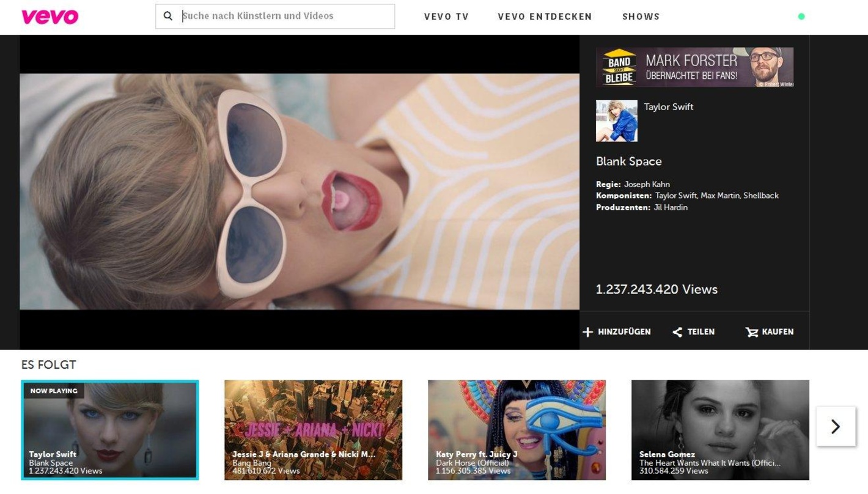Click the plus icon to add video
This screenshot has height=494, width=868.
(x=587, y=332)
